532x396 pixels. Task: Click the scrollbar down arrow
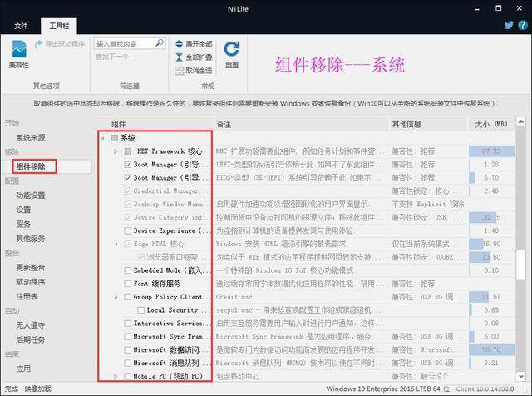[x=520, y=376]
